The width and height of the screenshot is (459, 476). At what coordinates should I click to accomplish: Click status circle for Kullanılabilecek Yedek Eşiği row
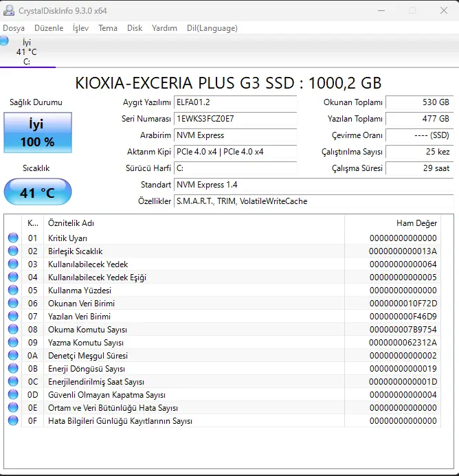coord(13,277)
